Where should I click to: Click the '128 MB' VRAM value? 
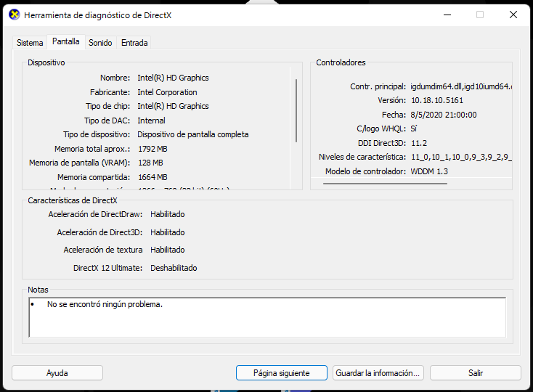150,163
